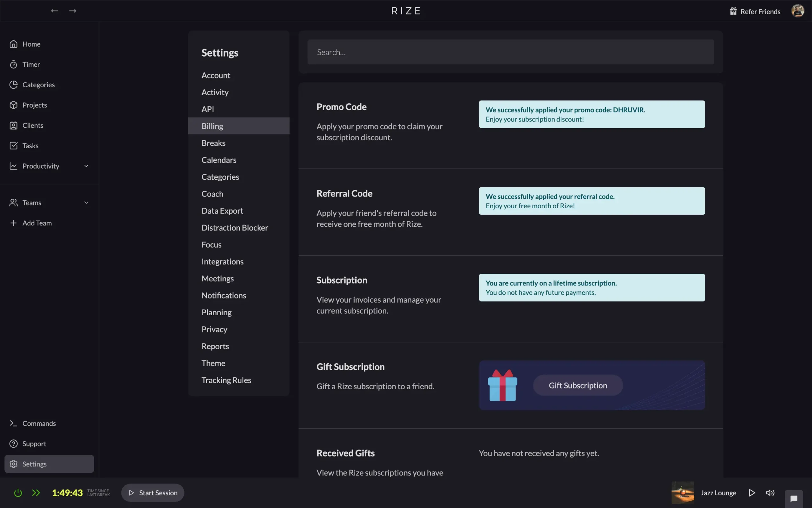Open Planning settings

[x=216, y=312]
